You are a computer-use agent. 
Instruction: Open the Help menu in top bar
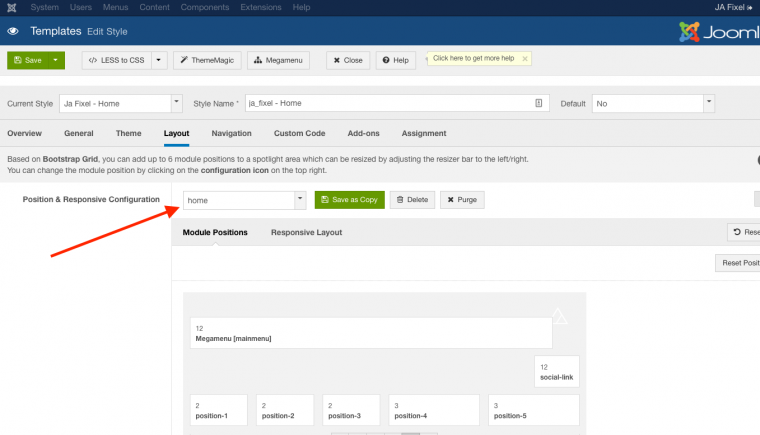coord(301,7)
